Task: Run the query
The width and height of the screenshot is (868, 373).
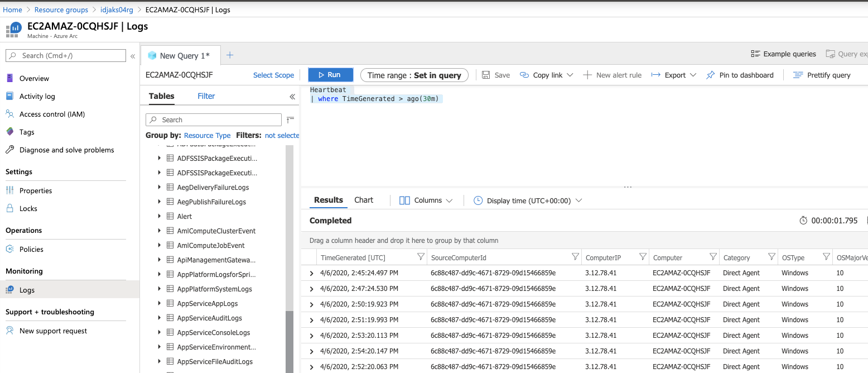Action: (331, 75)
